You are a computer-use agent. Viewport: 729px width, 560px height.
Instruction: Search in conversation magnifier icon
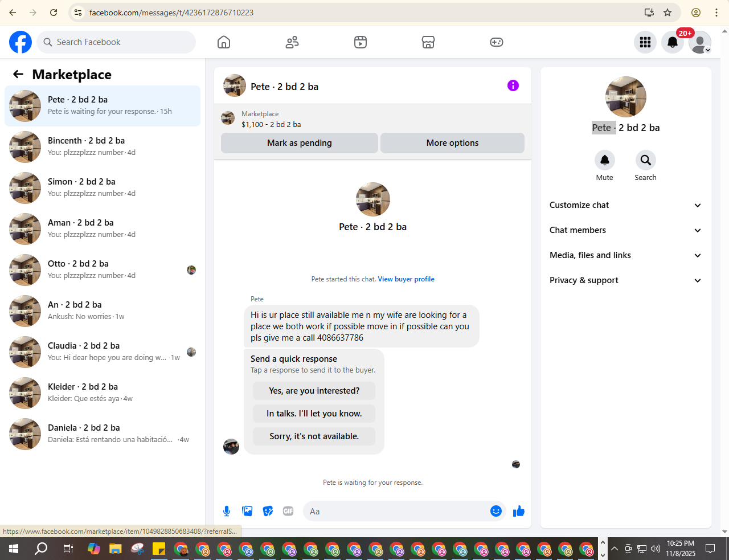coord(646,160)
